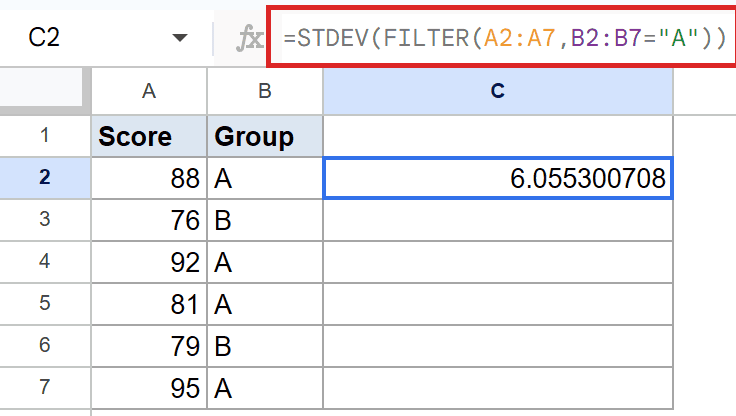The image size is (736, 416).
Task: Click the Score header cell
Action: (x=149, y=136)
